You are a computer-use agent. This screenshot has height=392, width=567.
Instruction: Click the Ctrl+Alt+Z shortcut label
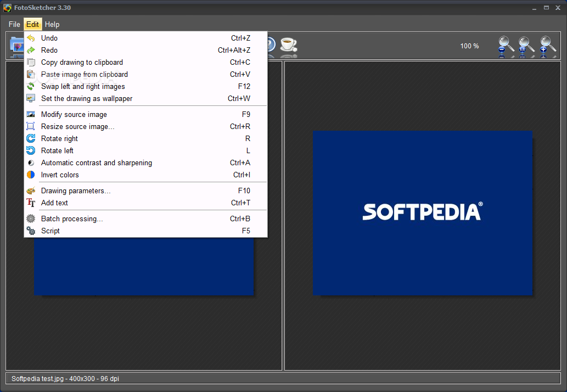point(234,50)
